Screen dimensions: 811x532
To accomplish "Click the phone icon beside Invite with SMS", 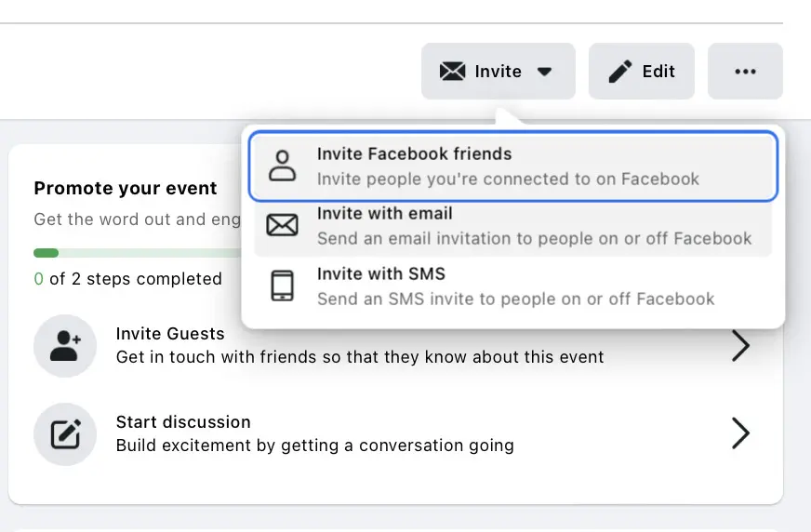I will [283, 286].
